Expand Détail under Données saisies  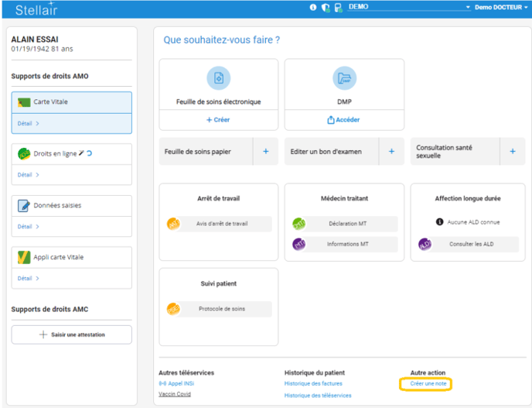click(x=28, y=227)
